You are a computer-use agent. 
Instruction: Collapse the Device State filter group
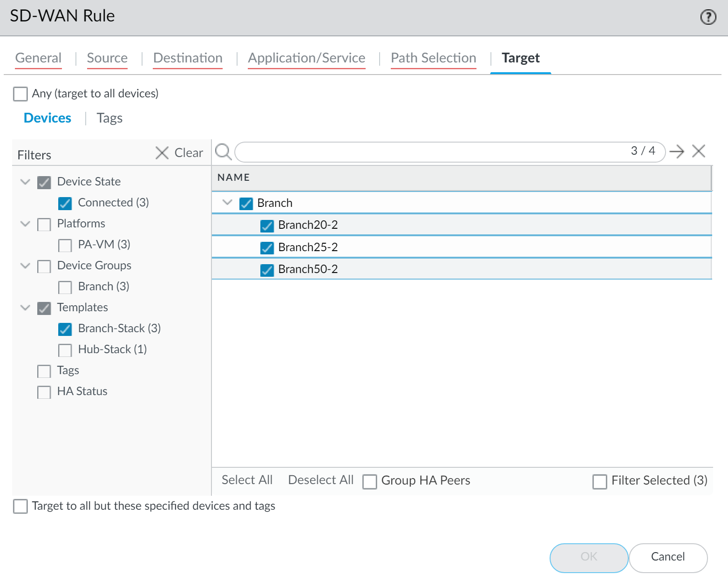(26, 182)
